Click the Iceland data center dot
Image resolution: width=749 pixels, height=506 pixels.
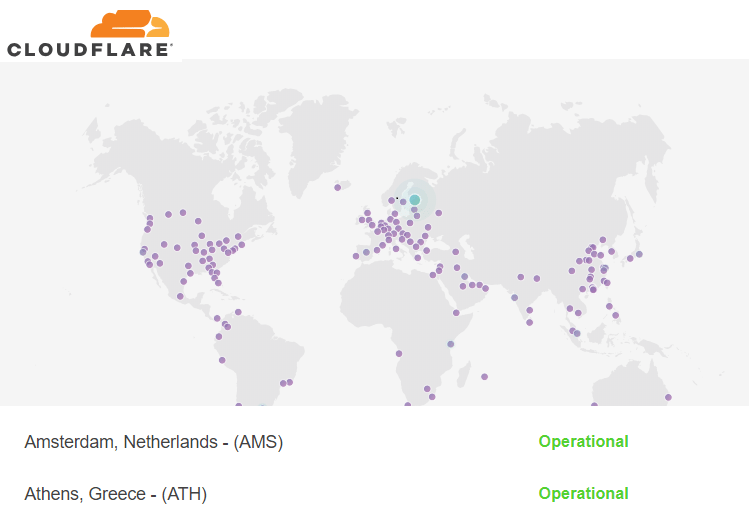[x=338, y=187]
